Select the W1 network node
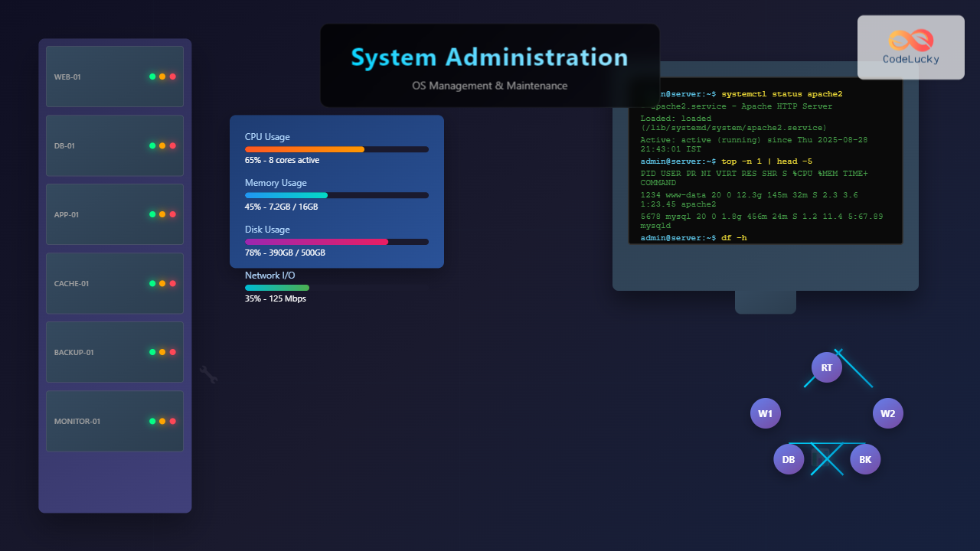This screenshot has width=980, height=551. coord(765,413)
